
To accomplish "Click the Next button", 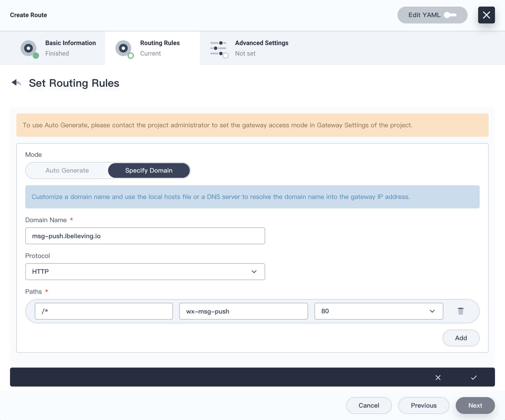I will coord(475,406).
